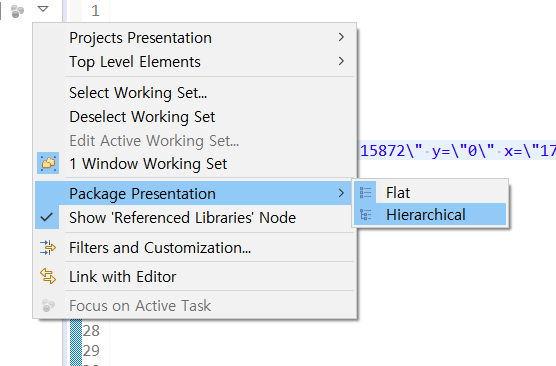Click the highlighted code text 15872
This screenshot has height=366, width=556.
[382, 151]
